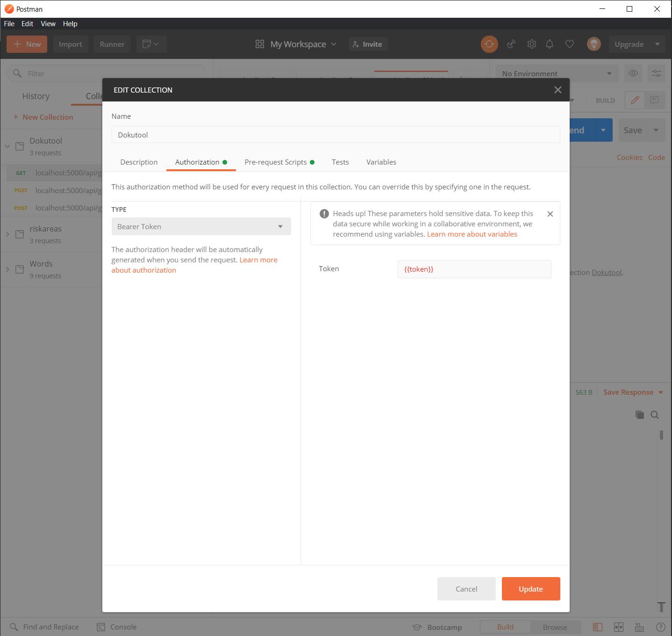Click inside the Token input field

click(x=474, y=269)
